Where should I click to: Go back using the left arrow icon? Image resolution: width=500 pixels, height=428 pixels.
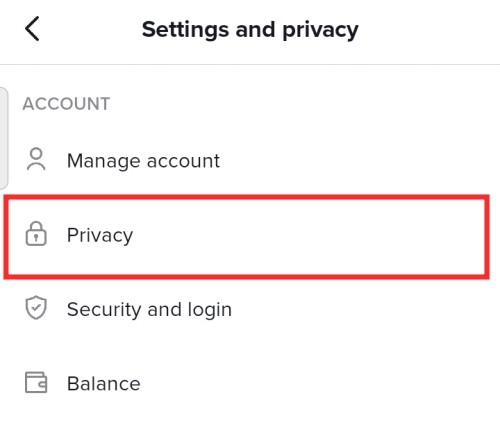click(x=32, y=29)
